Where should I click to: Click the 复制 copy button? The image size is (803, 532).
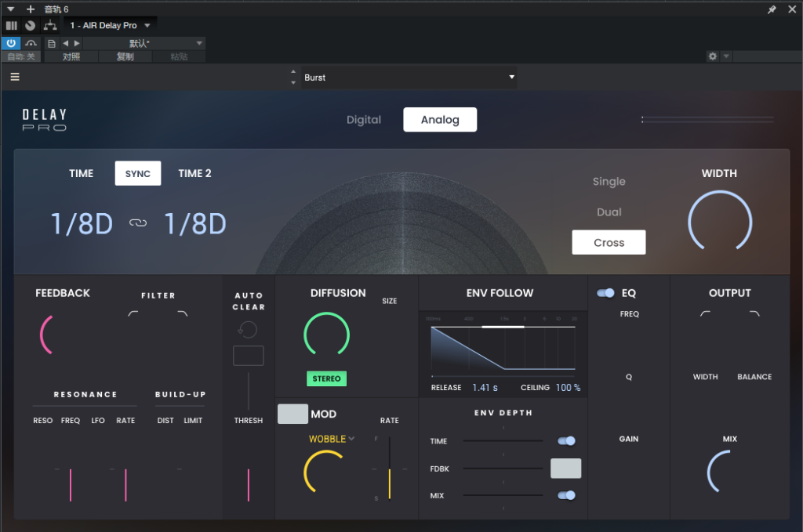125,56
